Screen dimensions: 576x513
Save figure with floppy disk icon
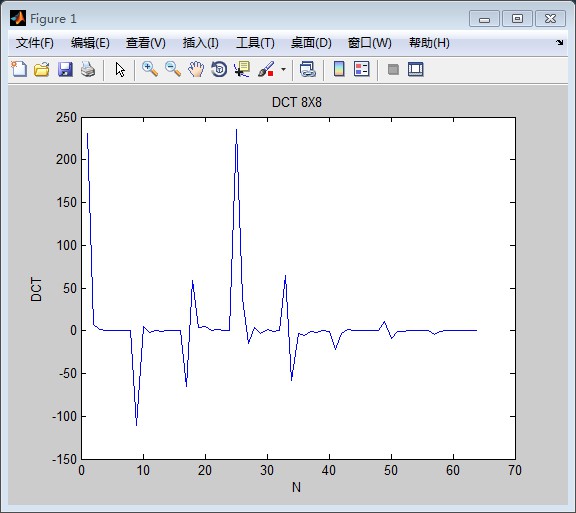[65, 69]
